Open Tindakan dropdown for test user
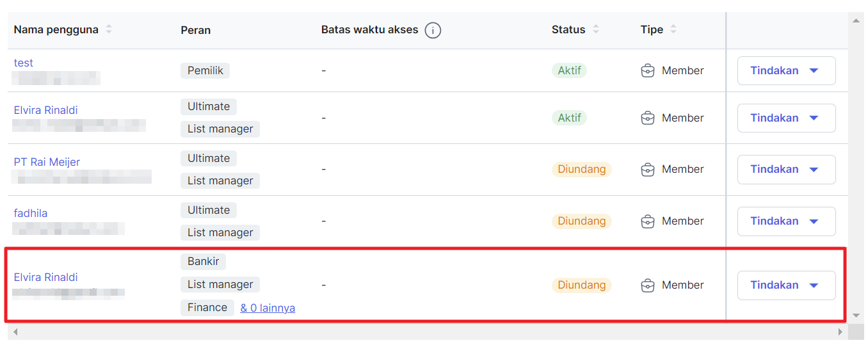Image resolution: width=868 pixels, height=345 pixels. tap(786, 71)
